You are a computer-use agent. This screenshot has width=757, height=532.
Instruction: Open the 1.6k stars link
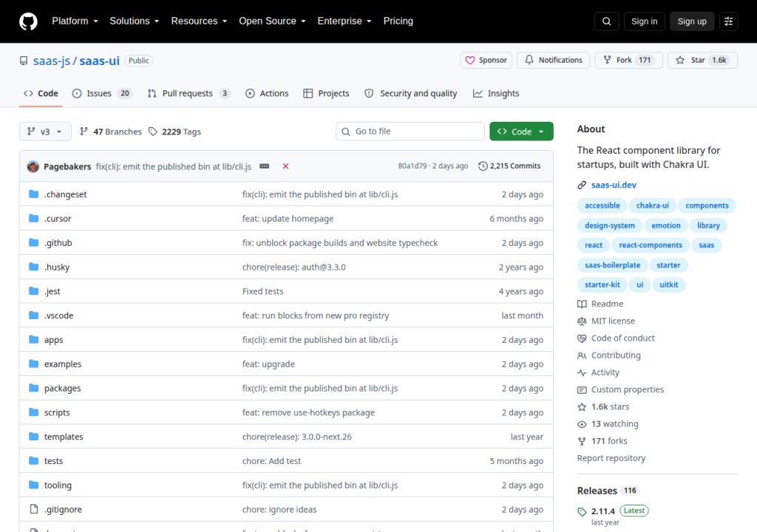[x=603, y=407]
